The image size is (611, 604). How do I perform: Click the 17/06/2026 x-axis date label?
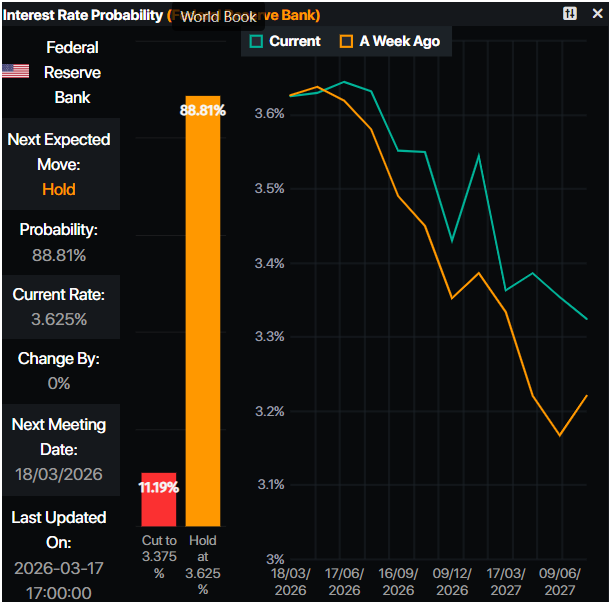tap(344, 583)
